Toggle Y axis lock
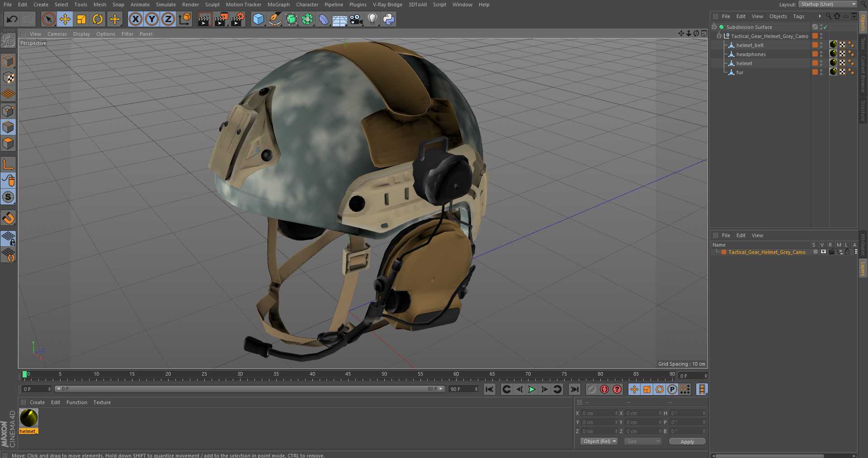The width and height of the screenshot is (868, 458). (x=152, y=19)
